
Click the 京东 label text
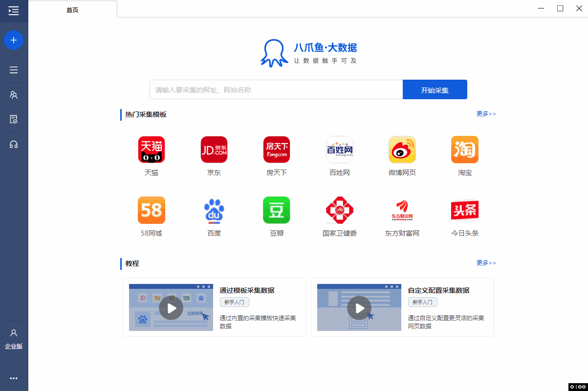click(214, 173)
